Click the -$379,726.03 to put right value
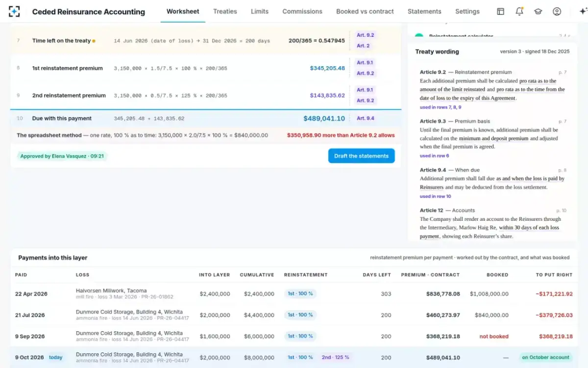588x368 pixels. [554, 315]
